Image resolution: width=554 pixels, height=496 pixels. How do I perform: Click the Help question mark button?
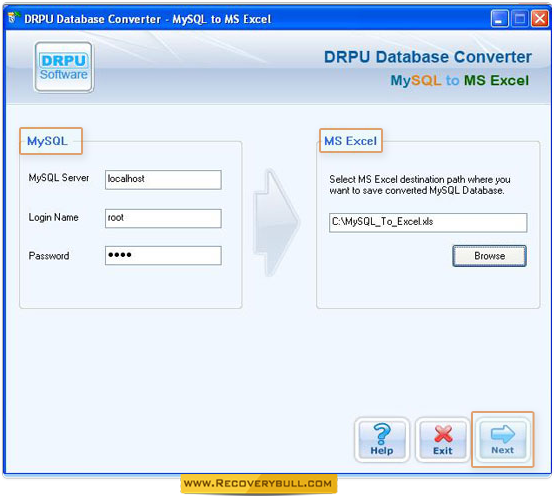[382, 440]
